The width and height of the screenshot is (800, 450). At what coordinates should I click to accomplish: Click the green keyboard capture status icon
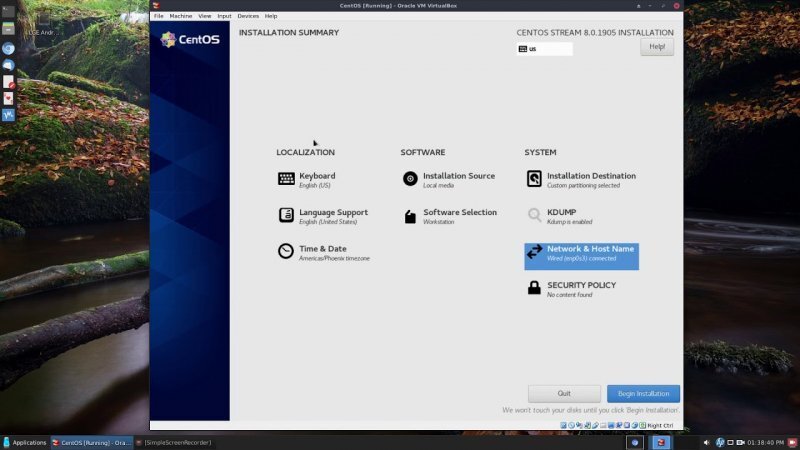tap(642, 426)
